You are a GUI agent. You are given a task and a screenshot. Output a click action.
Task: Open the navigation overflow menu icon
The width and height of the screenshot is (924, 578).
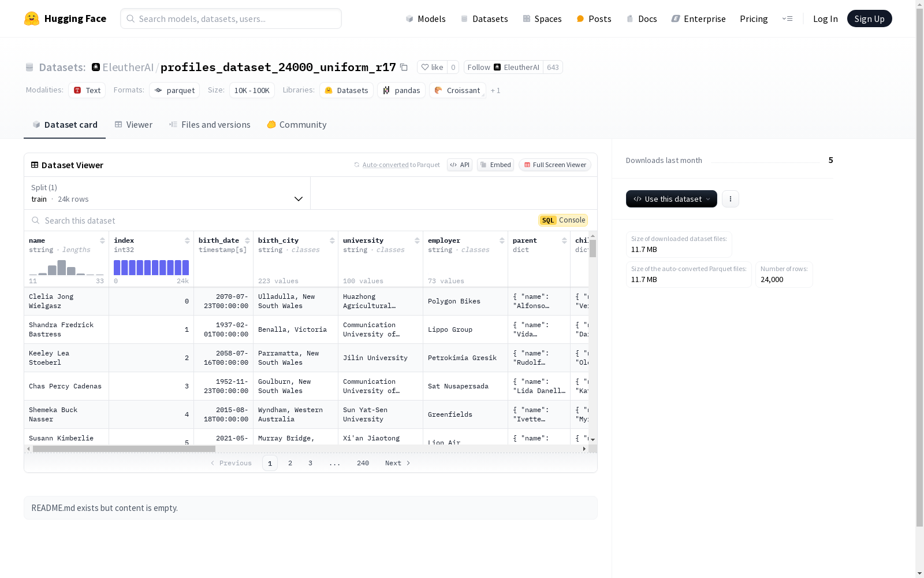point(788,18)
